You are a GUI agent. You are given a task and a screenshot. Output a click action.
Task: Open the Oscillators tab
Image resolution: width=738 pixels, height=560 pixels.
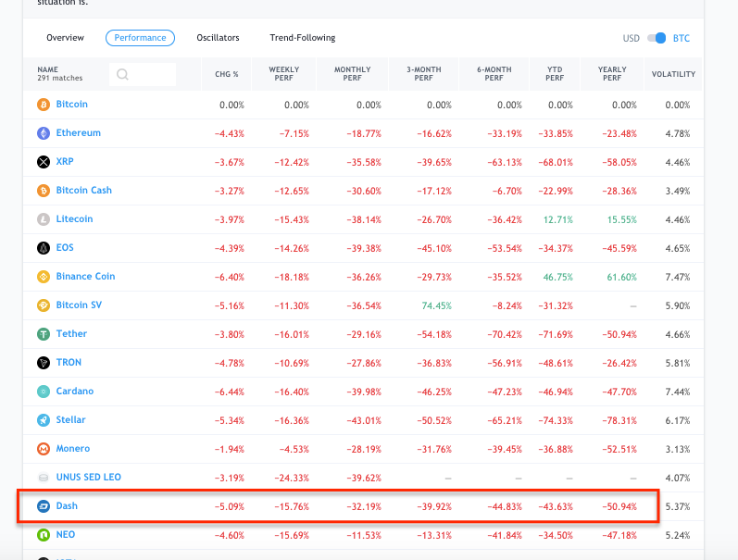click(218, 38)
